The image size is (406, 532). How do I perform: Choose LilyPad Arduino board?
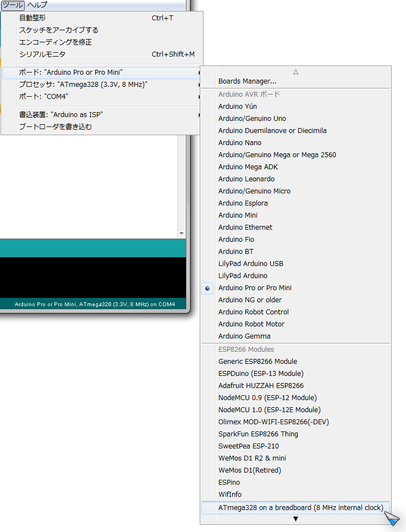[295, 276]
